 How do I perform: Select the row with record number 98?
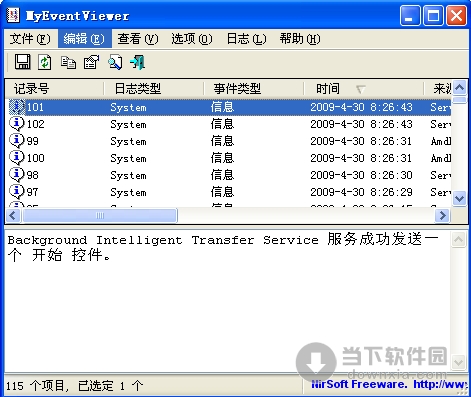228,175
